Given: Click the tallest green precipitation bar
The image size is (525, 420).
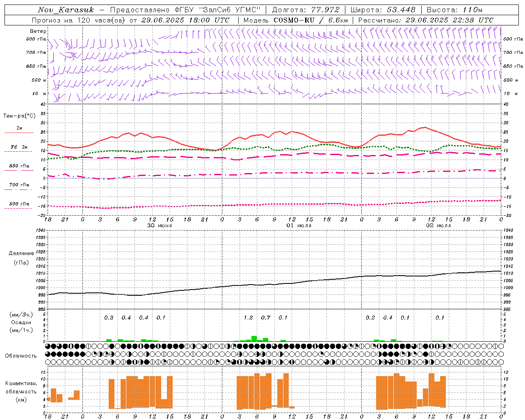Looking at the screenshot, I should (254, 339).
